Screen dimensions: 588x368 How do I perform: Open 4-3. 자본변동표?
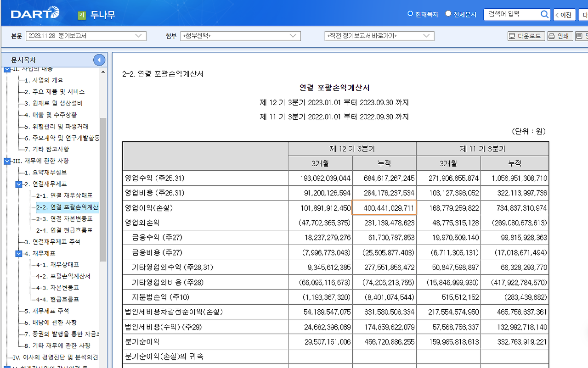[57, 288]
